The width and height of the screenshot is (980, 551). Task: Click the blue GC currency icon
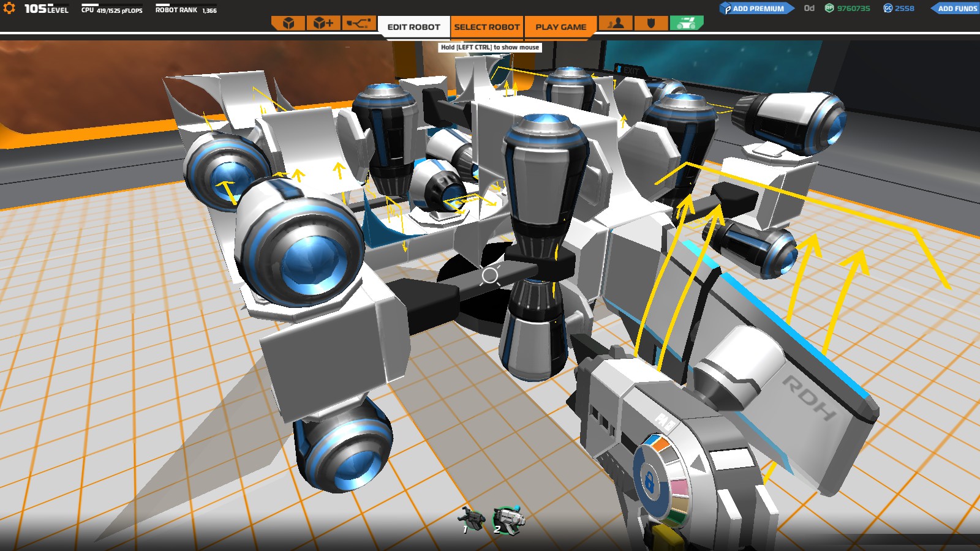tap(888, 8)
